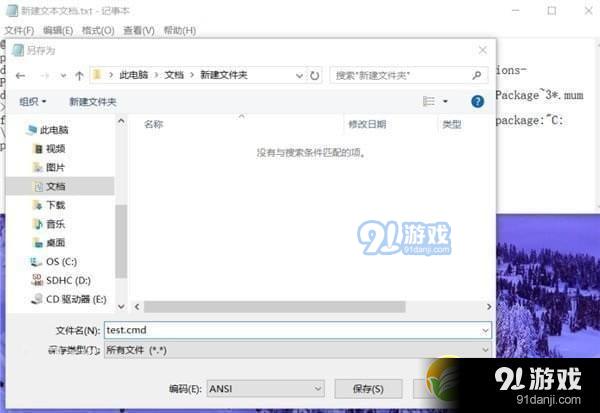The height and width of the screenshot is (413, 600).
Task: Open the 保存类型 所有文件 dropdown
Action: click(297, 350)
